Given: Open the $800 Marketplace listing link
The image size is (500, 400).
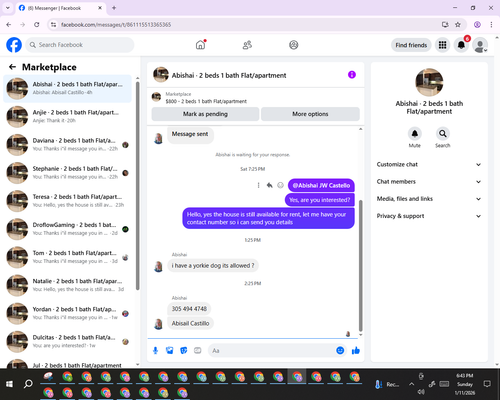Looking at the screenshot, I should pyautogui.click(x=206, y=101).
